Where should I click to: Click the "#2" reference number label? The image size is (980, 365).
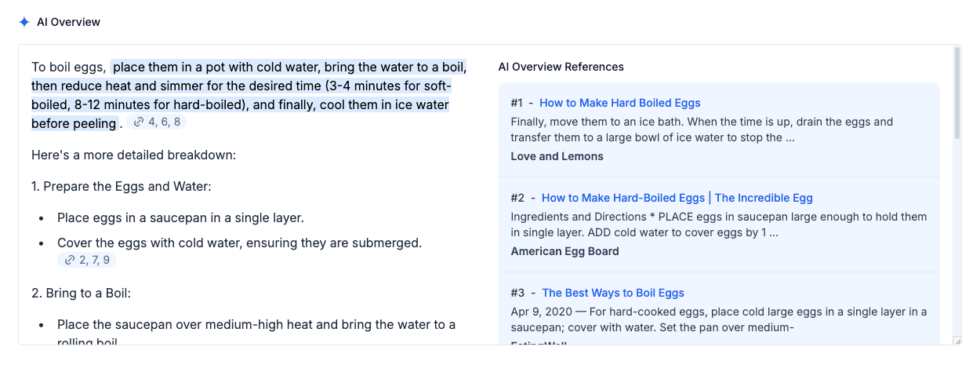point(517,198)
